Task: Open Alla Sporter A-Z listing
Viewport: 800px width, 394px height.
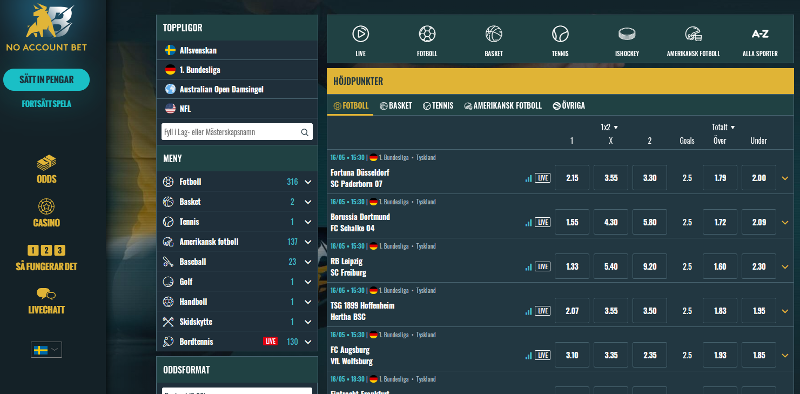Action: click(760, 41)
